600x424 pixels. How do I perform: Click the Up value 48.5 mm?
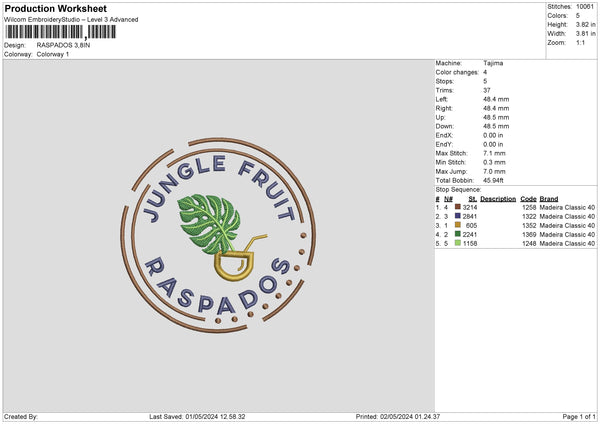pos(496,117)
